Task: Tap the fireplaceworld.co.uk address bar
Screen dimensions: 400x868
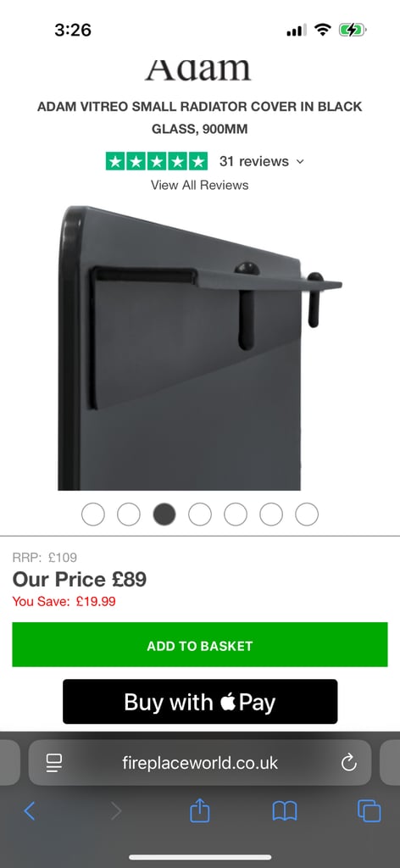Action: [x=200, y=763]
